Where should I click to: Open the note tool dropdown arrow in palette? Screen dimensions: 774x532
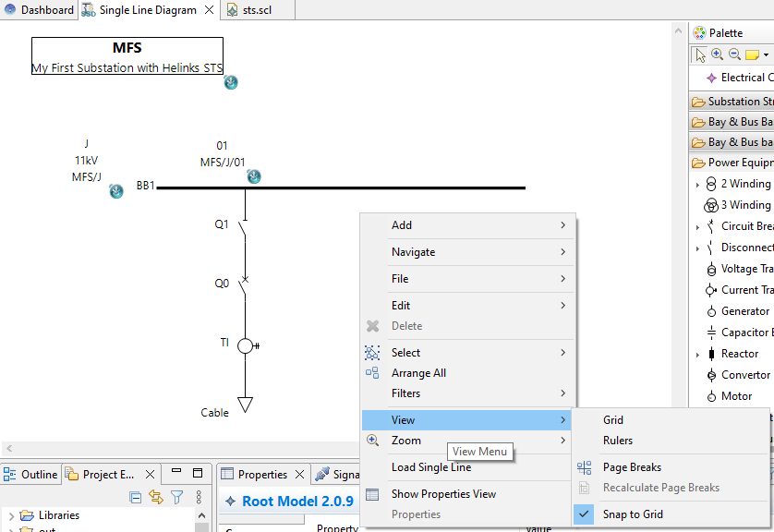[x=766, y=55]
